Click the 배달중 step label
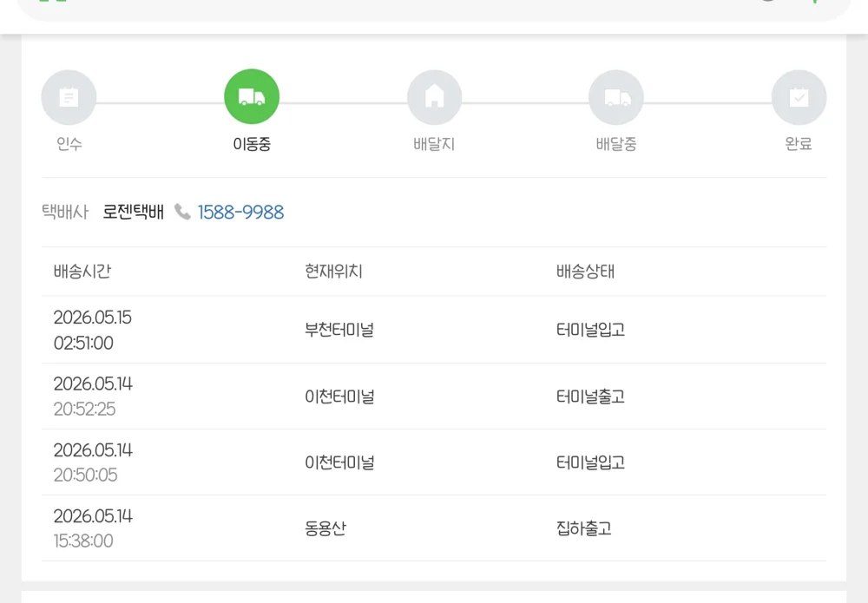 pos(616,144)
